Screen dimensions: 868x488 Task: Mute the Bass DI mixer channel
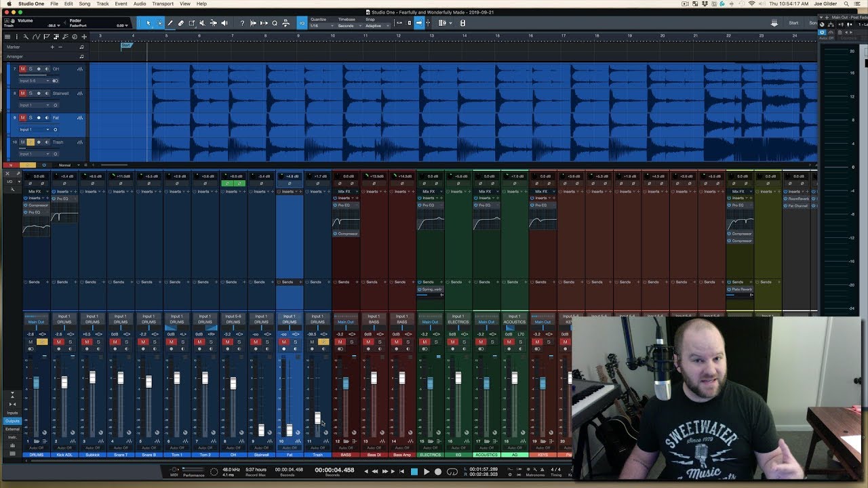tap(368, 342)
